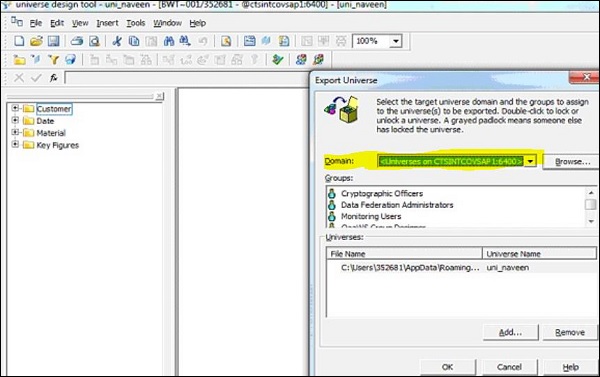600x377 pixels.
Task: Open the View menu
Action: 80,23
